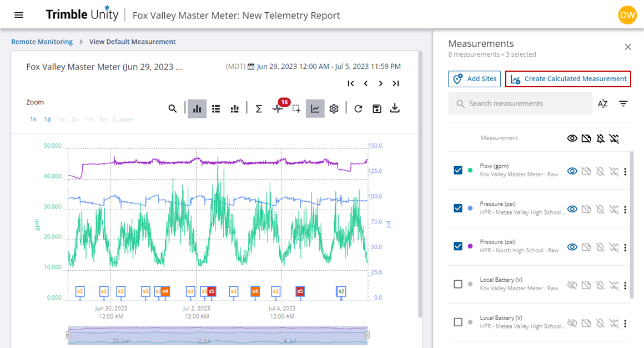The height and width of the screenshot is (348, 644).
Task: Select 2w zoom range
Action: click(x=75, y=120)
